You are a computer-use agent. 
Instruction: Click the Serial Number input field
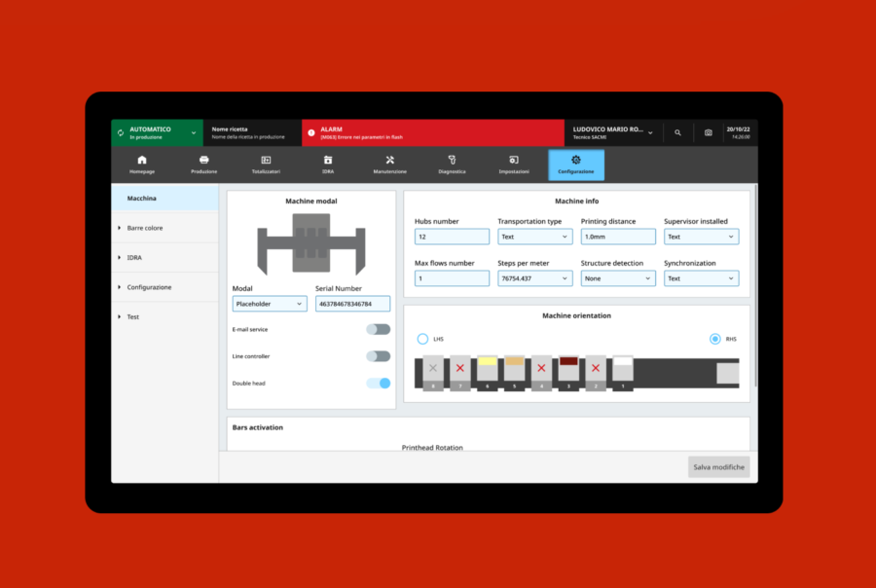pyautogui.click(x=352, y=304)
